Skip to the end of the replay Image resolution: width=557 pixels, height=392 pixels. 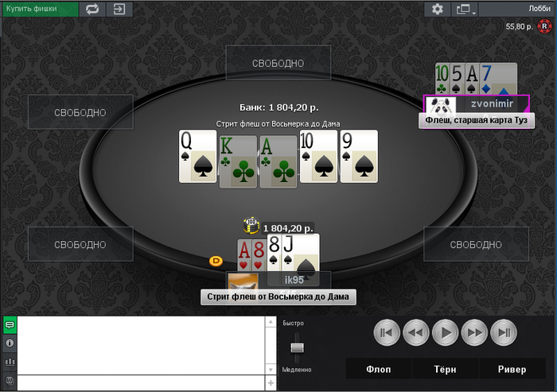click(x=504, y=332)
